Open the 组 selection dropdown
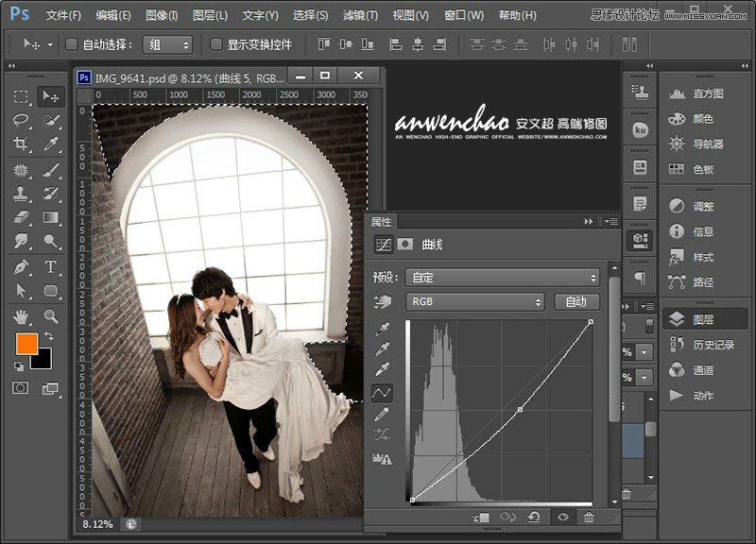The width and height of the screenshot is (756, 544). tap(166, 43)
